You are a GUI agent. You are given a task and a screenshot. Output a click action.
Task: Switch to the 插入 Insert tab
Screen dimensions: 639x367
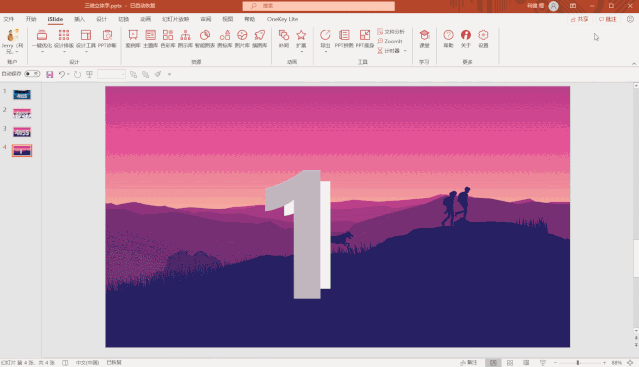tap(79, 19)
